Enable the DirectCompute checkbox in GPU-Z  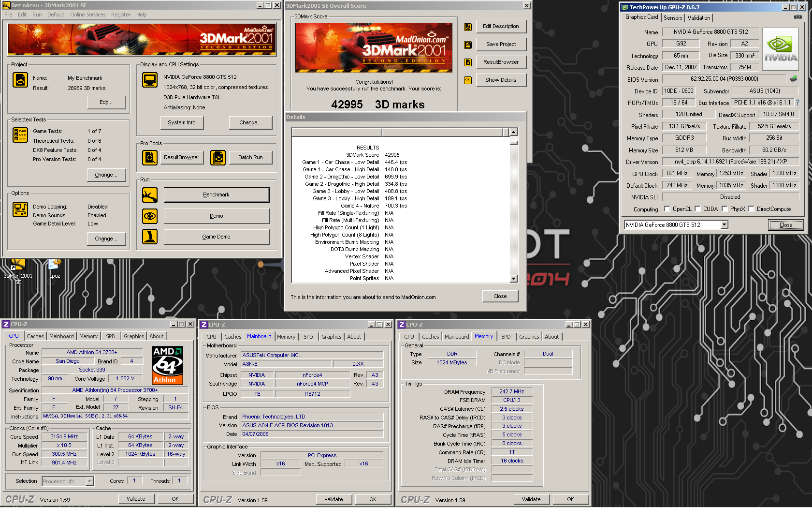[751, 209]
